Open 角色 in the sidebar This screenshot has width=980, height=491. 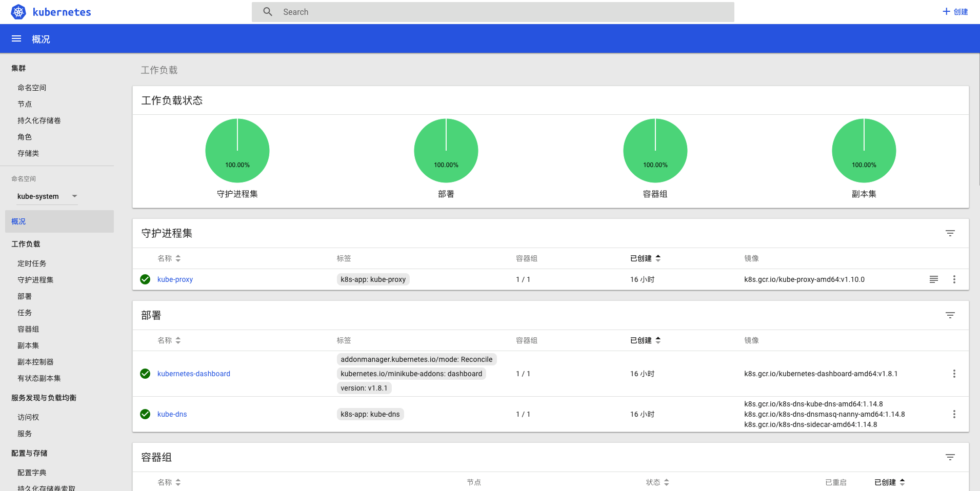tap(25, 137)
